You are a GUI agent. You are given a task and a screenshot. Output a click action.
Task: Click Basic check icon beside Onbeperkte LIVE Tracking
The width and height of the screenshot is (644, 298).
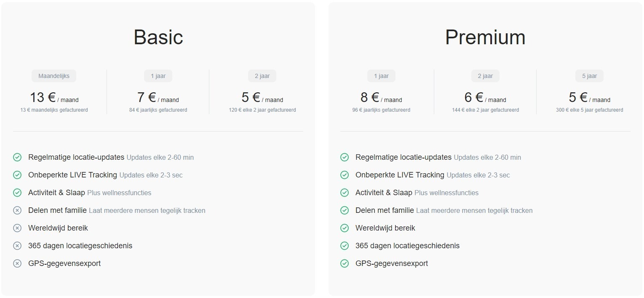17,175
